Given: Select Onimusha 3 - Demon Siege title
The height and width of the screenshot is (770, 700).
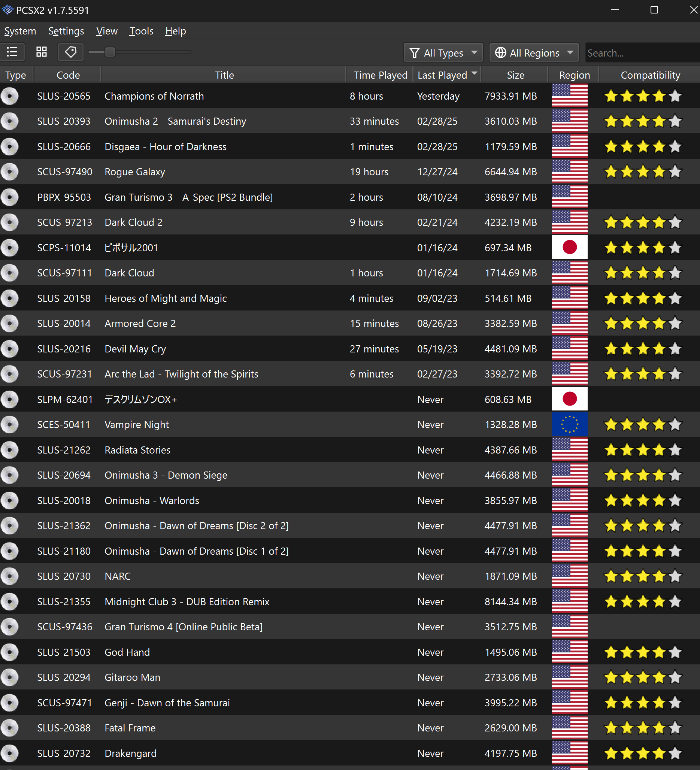Looking at the screenshot, I should [166, 475].
